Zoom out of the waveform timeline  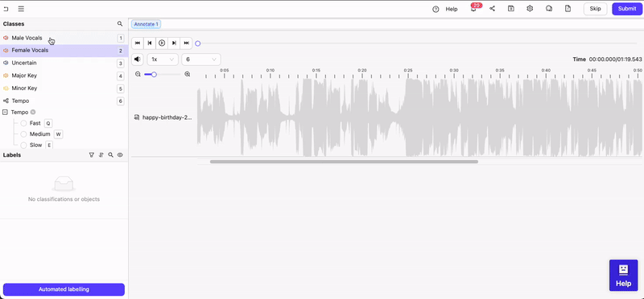138,74
